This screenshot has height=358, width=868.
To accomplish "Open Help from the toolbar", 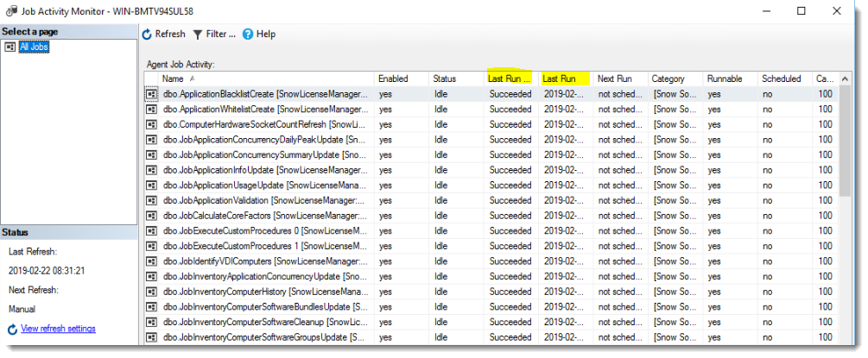I will click(x=258, y=35).
